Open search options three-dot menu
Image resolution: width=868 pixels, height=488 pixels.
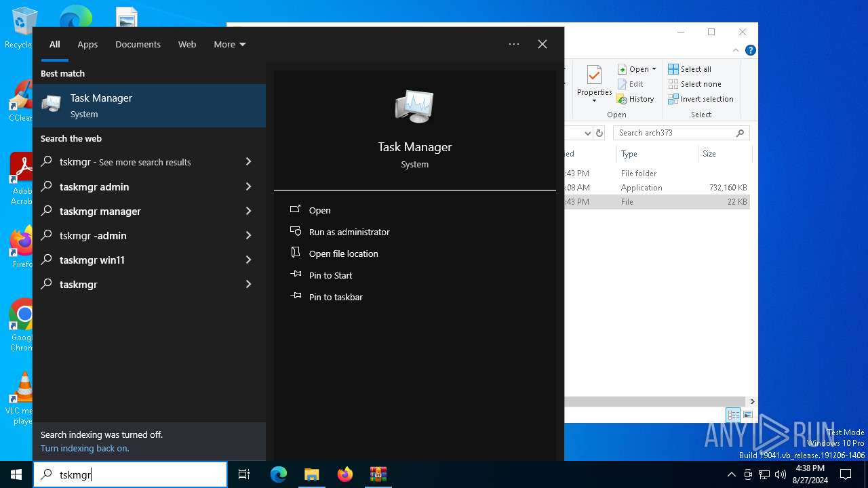514,44
